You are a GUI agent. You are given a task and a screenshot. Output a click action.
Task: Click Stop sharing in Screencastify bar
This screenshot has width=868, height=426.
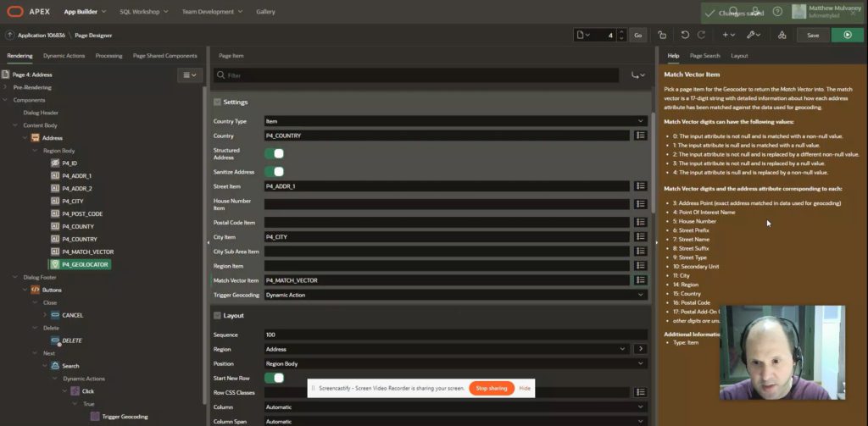tap(491, 388)
